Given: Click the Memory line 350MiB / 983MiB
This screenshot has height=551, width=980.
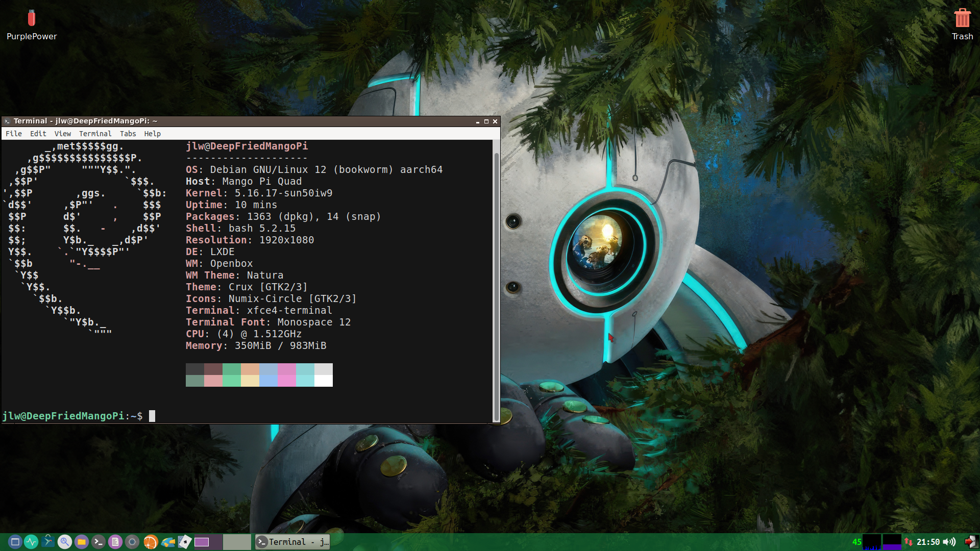Looking at the screenshot, I should pyautogui.click(x=256, y=345).
